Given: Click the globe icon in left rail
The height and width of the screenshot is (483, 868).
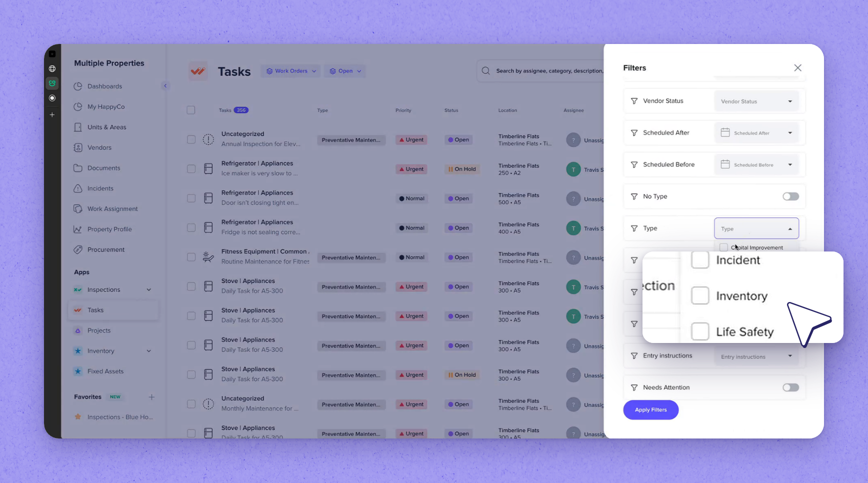Looking at the screenshot, I should click(x=52, y=68).
